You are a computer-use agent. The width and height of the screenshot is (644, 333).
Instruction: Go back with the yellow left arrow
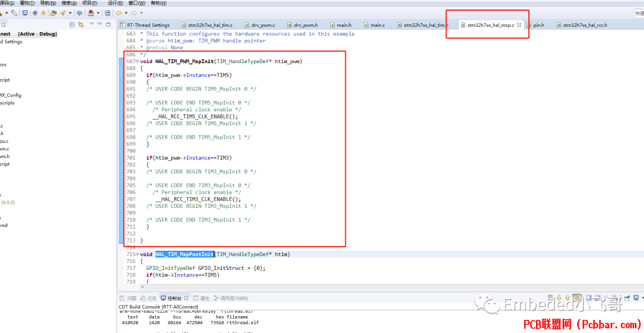(118, 13)
